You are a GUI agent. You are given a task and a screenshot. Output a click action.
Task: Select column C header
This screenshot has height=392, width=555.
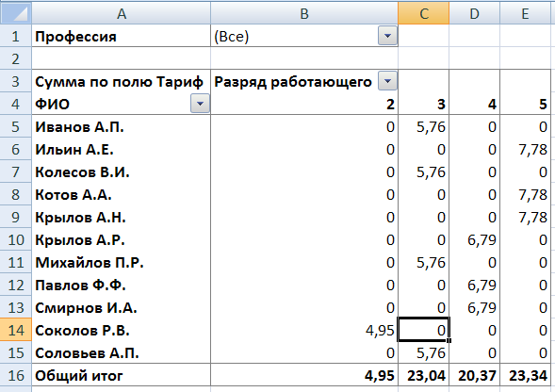[x=424, y=13]
